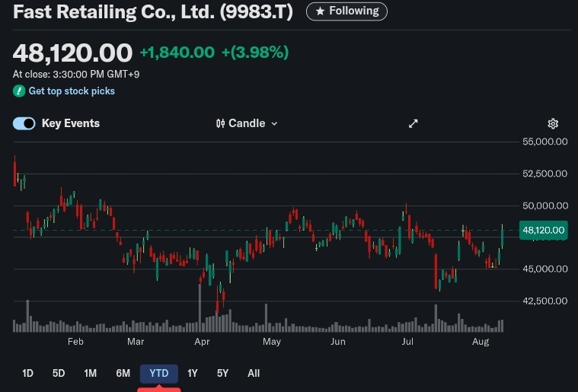Image resolution: width=578 pixels, height=392 pixels.
Task: Click the 55,000.00 axis label
Action: point(544,142)
